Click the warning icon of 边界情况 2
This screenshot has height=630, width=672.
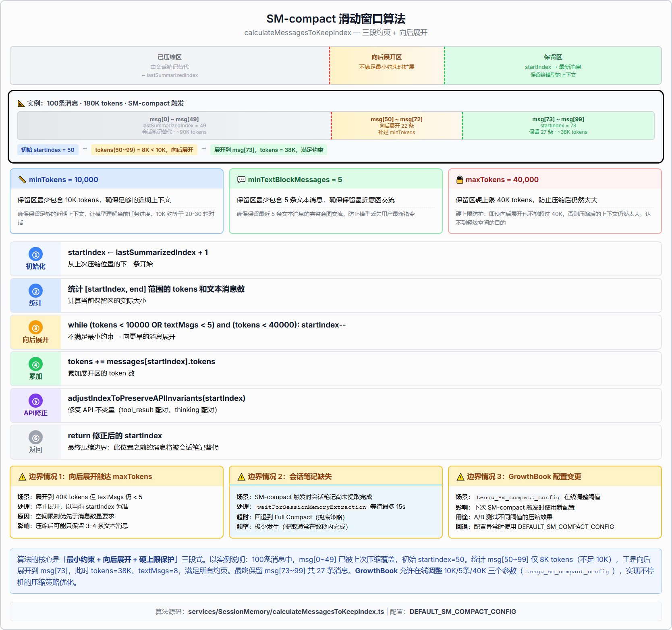pos(241,477)
